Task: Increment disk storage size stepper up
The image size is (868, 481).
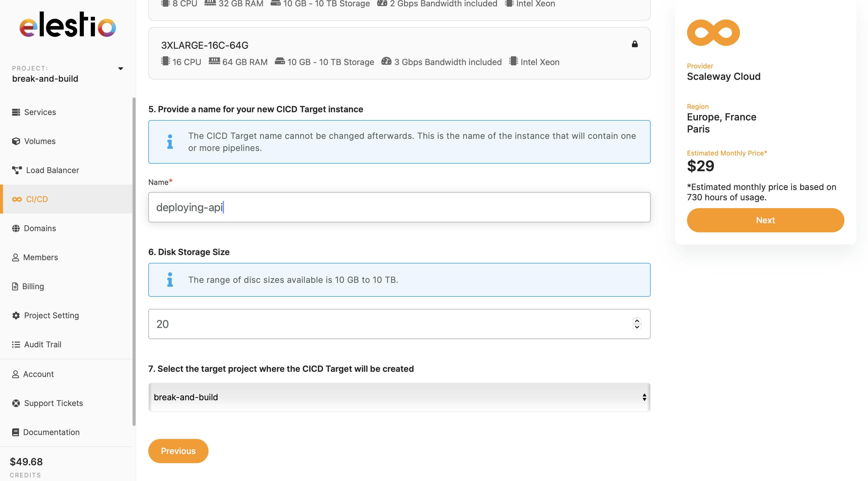Action: (x=636, y=320)
